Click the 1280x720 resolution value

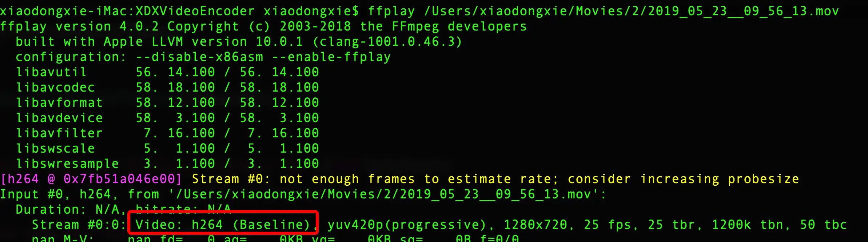tap(535, 225)
